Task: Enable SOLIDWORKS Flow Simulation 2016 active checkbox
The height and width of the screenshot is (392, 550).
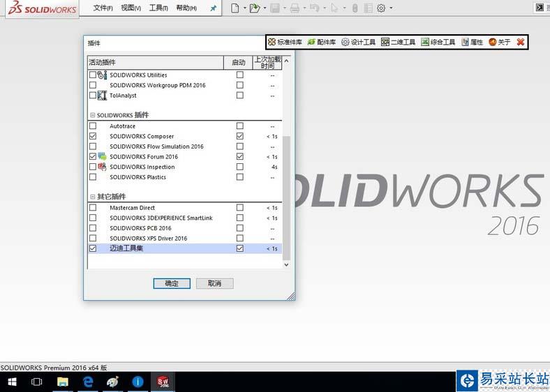Action: click(93, 146)
